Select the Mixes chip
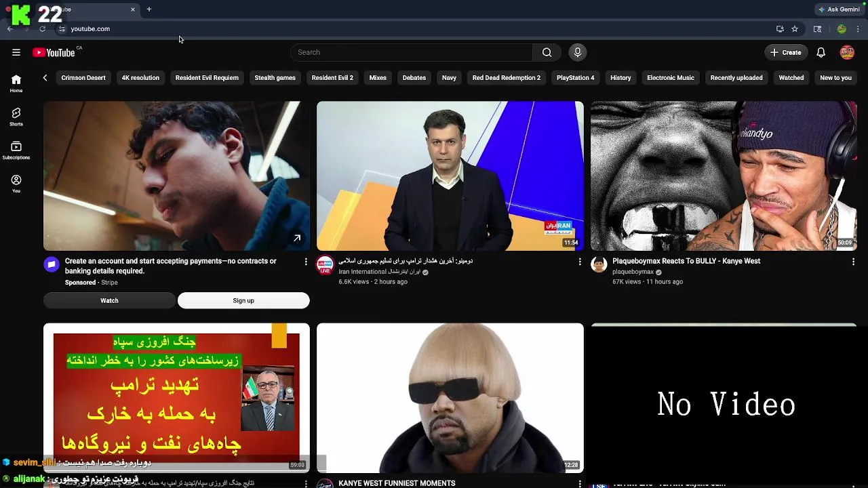The width and height of the screenshot is (868, 488). click(378, 78)
